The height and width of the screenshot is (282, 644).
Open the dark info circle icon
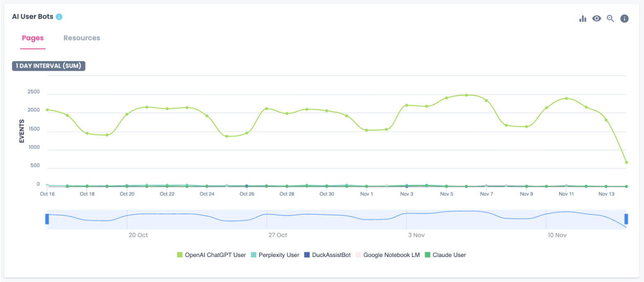click(625, 19)
